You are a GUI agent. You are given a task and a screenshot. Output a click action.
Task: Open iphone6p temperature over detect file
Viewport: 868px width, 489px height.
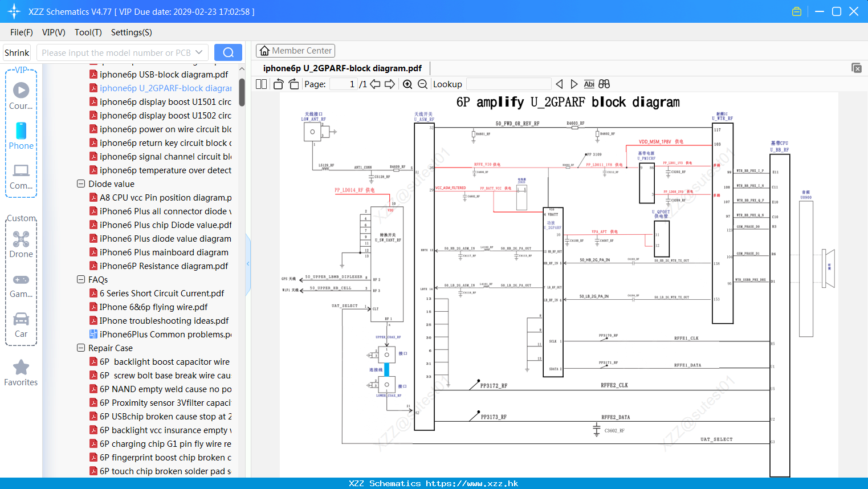coord(165,170)
